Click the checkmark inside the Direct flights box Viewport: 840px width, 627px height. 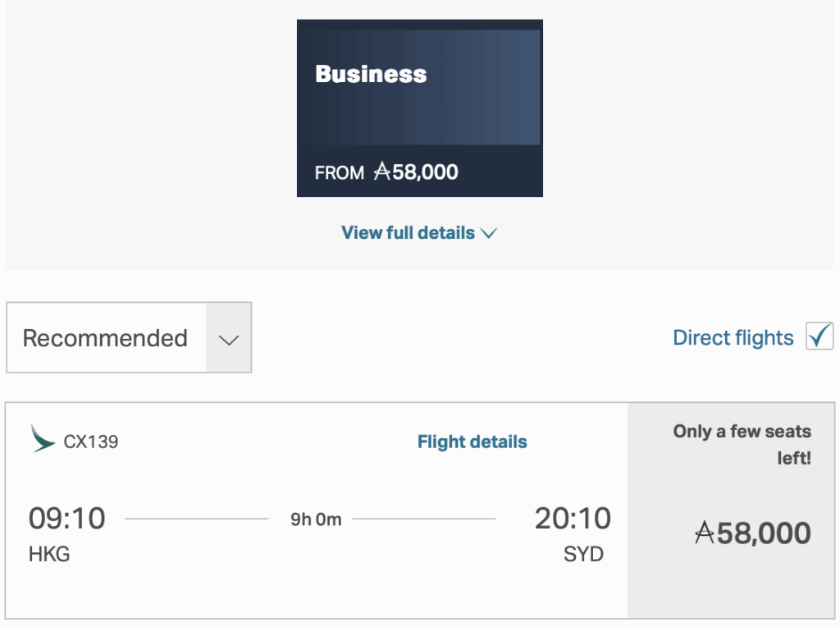point(820,336)
